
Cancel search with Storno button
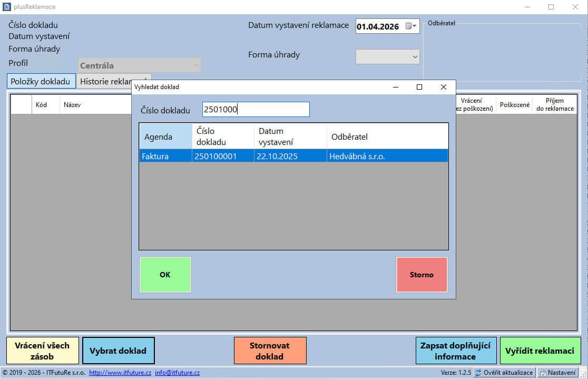pos(422,275)
